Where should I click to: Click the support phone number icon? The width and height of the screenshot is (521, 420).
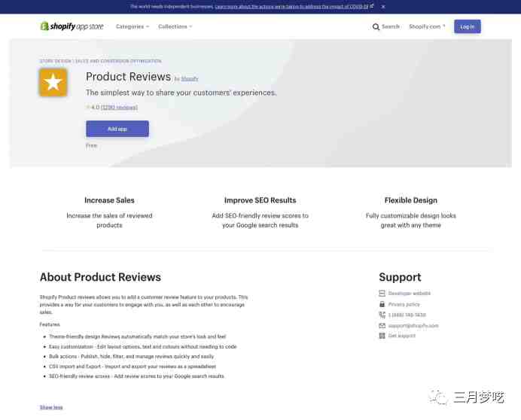[x=382, y=315]
